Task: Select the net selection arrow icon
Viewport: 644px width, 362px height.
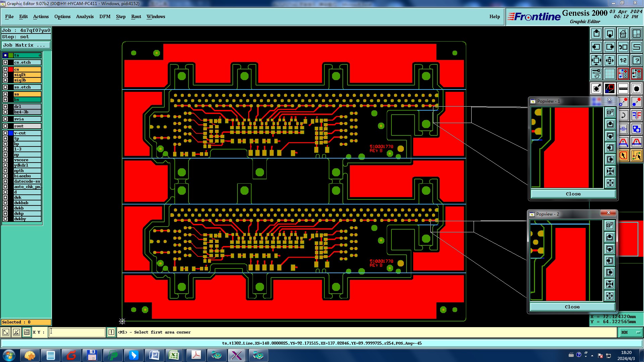Action: click(x=636, y=156)
